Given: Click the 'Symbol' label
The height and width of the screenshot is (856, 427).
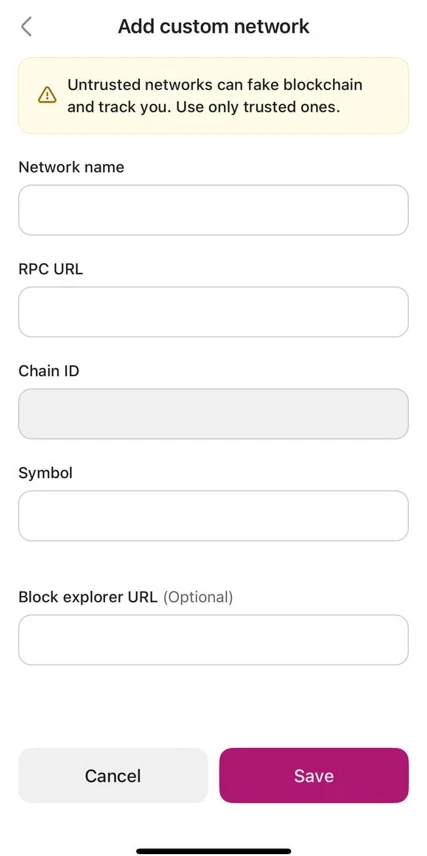Looking at the screenshot, I should tap(45, 473).
